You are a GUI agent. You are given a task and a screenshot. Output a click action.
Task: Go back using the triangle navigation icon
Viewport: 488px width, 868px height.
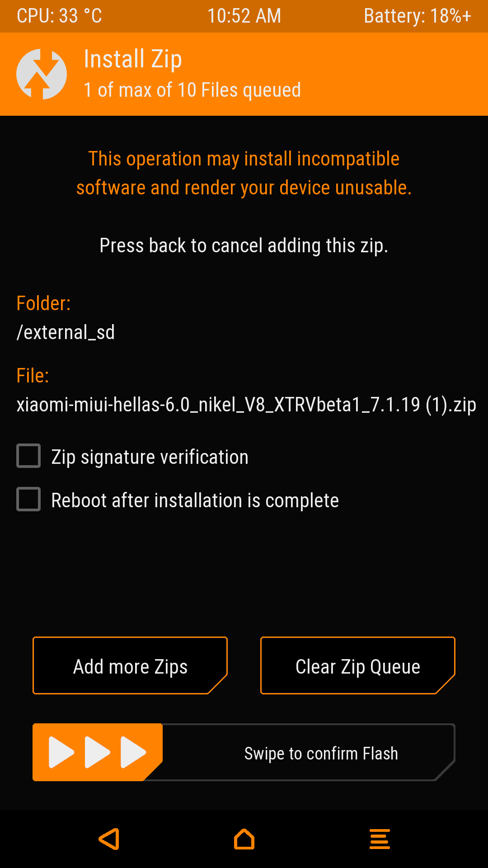click(x=109, y=839)
